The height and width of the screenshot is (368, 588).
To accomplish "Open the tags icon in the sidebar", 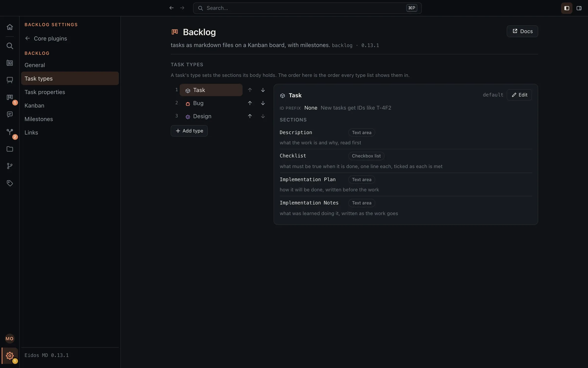I will tap(10, 183).
